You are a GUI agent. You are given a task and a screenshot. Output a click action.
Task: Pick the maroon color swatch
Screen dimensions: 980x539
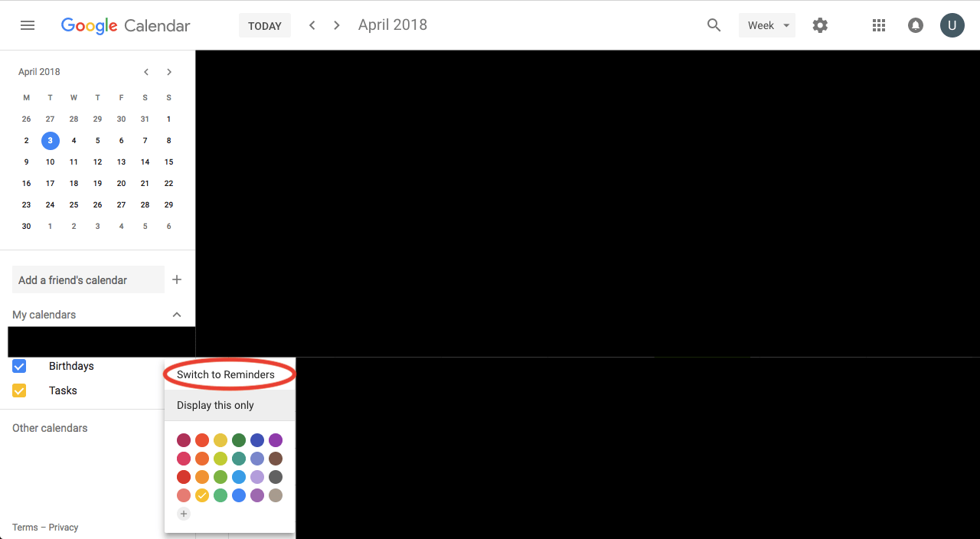(184, 440)
